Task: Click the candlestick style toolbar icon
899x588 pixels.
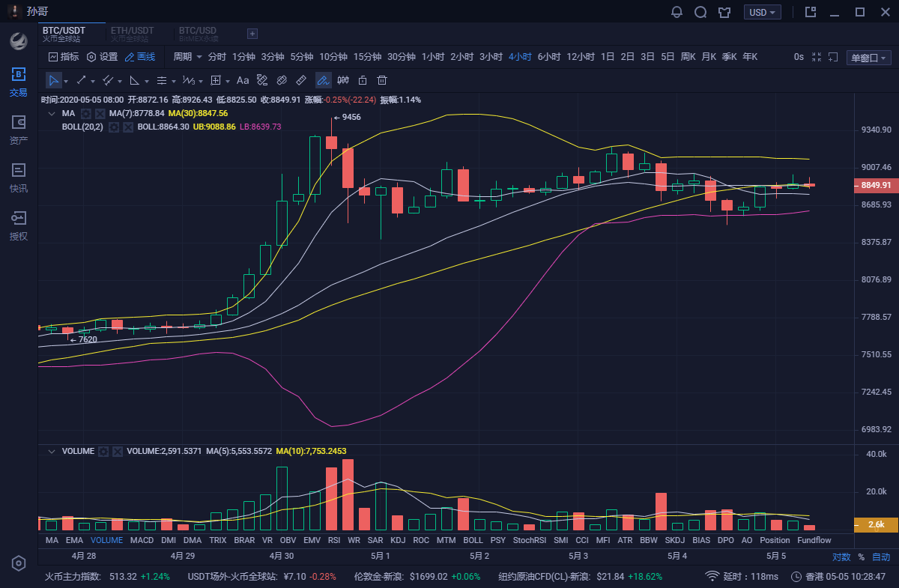Action: click(343, 80)
